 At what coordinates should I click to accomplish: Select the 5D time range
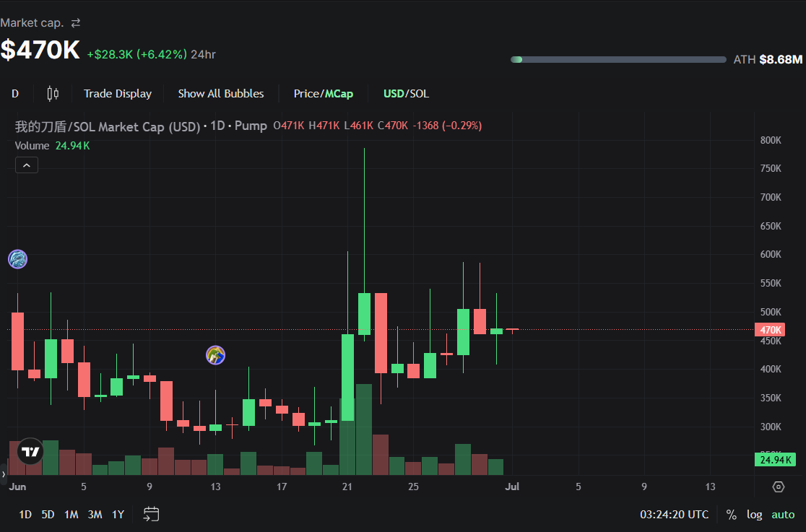tap(48, 515)
